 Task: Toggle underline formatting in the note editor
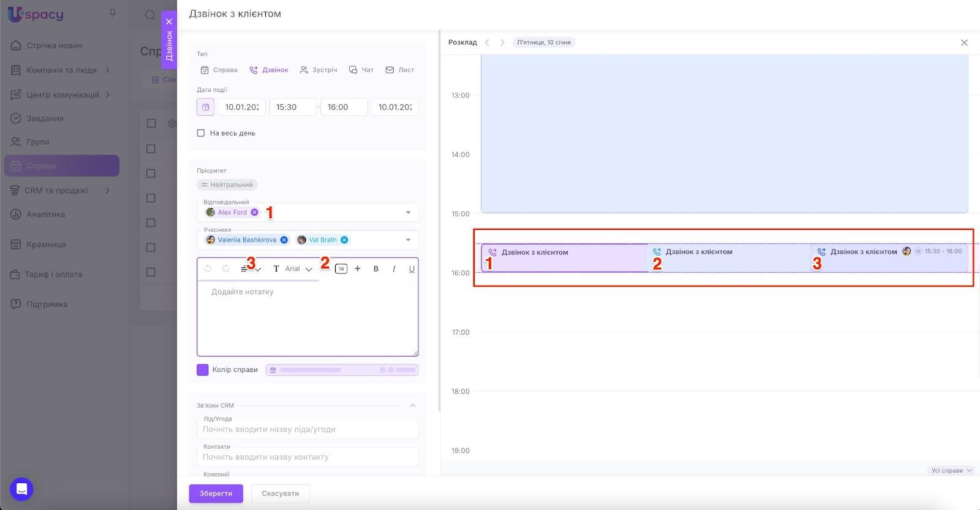click(x=412, y=268)
